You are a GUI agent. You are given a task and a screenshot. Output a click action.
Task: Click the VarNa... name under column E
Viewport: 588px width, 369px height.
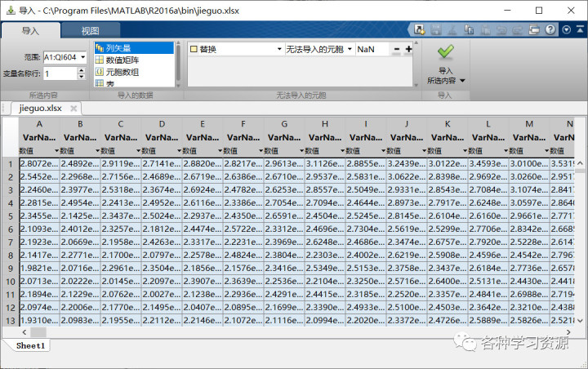pyautogui.click(x=203, y=138)
